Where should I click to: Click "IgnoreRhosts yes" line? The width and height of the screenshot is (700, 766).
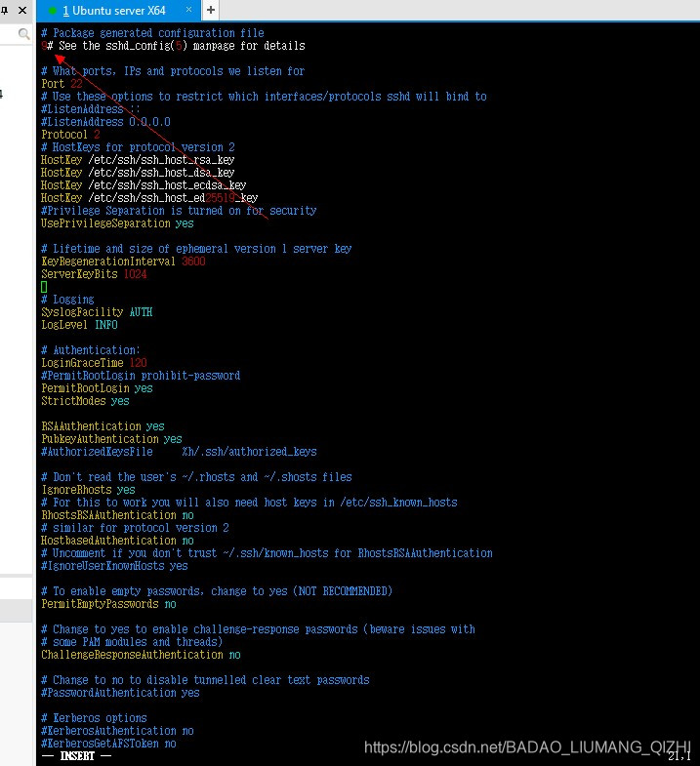(x=88, y=490)
